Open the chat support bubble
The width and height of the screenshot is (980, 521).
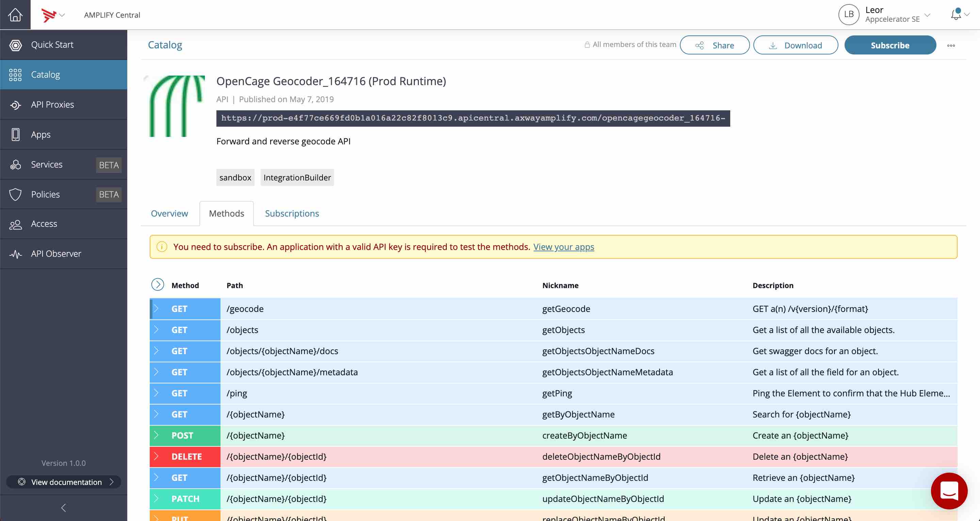(949, 491)
